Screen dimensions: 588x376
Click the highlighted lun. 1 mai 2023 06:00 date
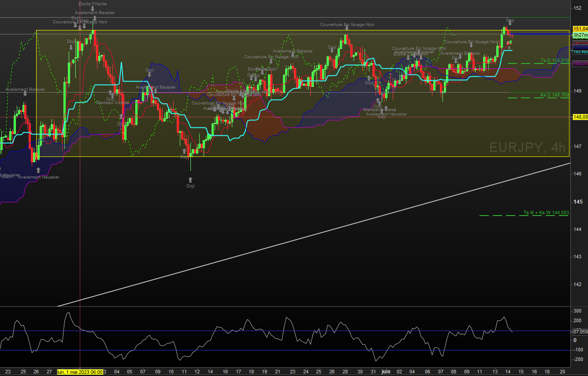(x=80, y=372)
